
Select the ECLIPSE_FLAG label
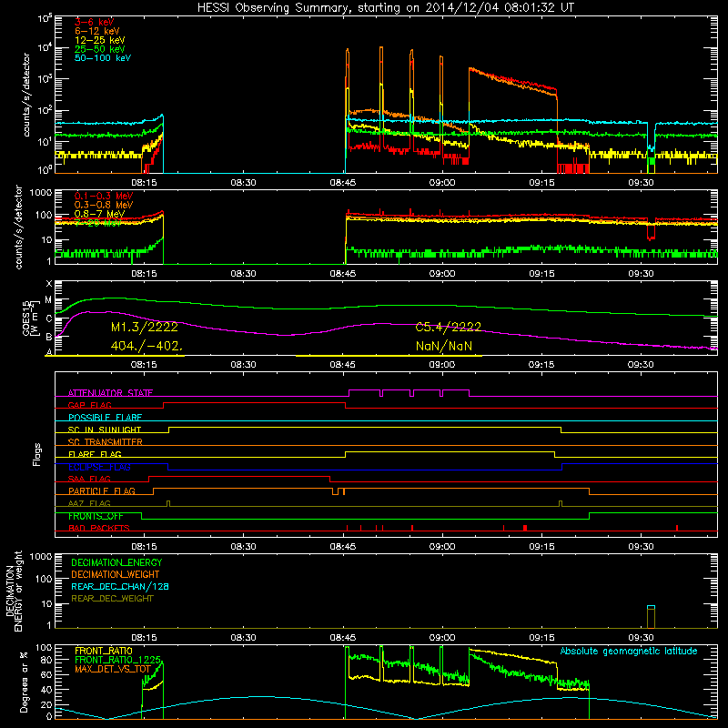99,467
